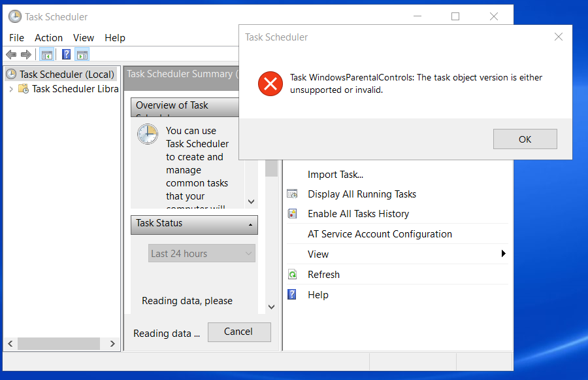The height and width of the screenshot is (380, 588).
Task: Open the File menu
Action: [x=16, y=37]
